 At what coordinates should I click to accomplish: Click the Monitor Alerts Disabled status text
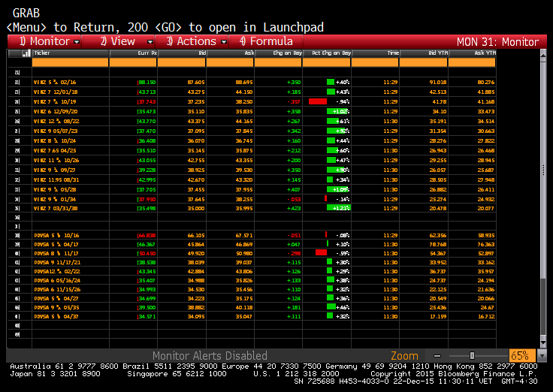pyautogui.click(x=210, y=356)
